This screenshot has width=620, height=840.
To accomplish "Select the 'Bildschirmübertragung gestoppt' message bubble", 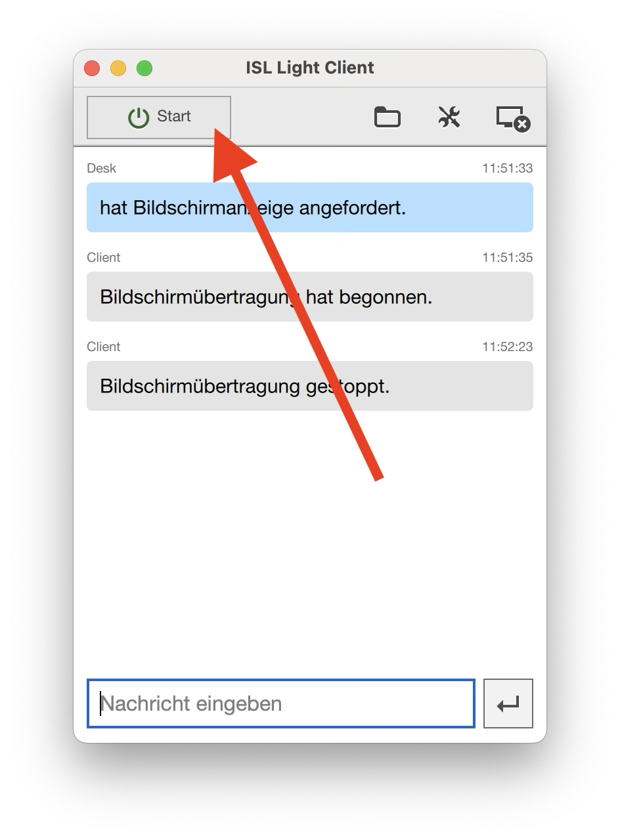I will click(310, 386).
